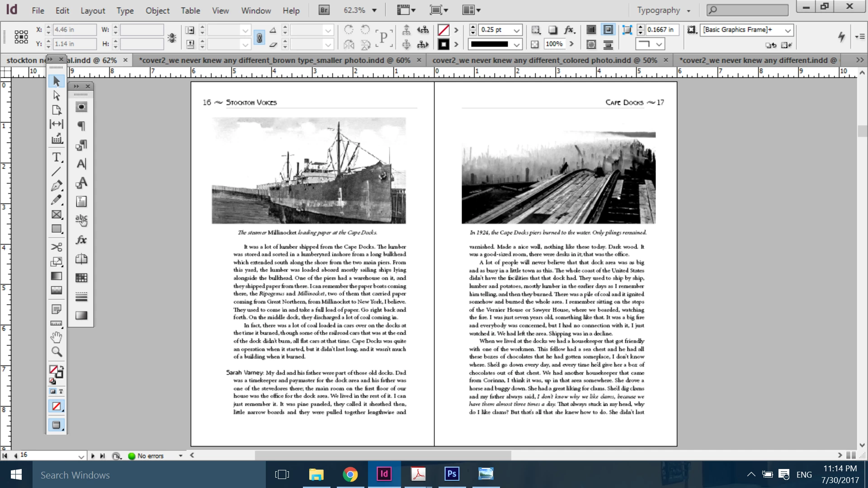Open the Paragraph Styles panel icon

[81, 145]
